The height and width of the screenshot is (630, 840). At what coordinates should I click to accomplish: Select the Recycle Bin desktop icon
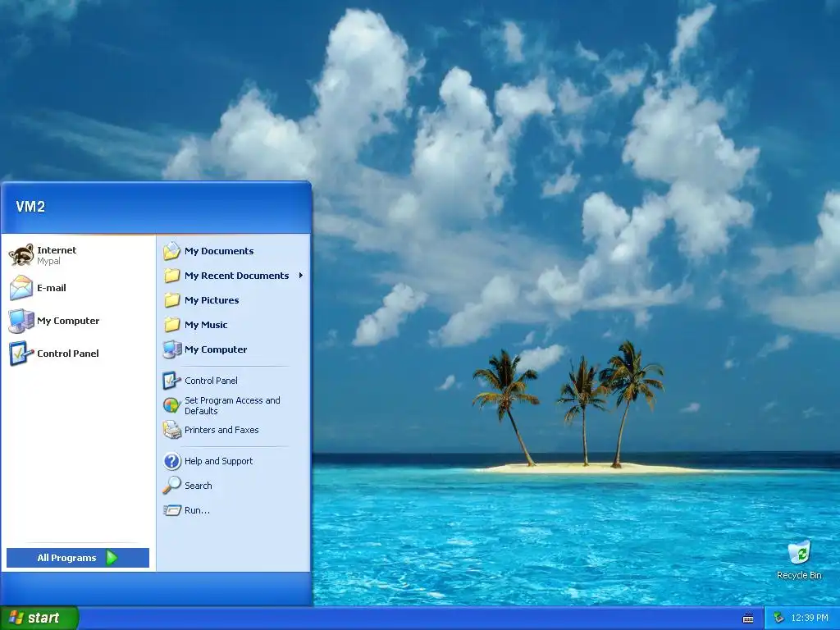[x=799, y=559]
